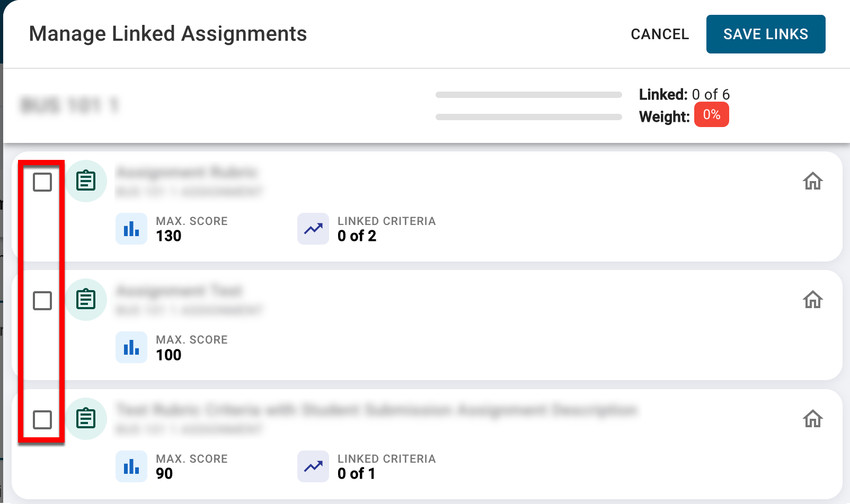Screen dimensions: 850x504
Task: Click the bar chart icon beside Max. Score 90
Action: 131,466
